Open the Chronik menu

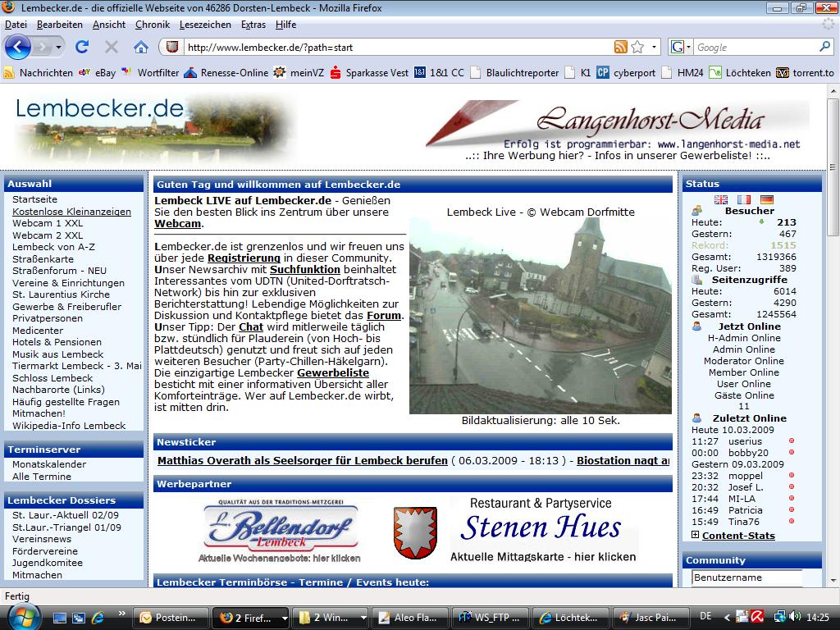coord(152,25)
